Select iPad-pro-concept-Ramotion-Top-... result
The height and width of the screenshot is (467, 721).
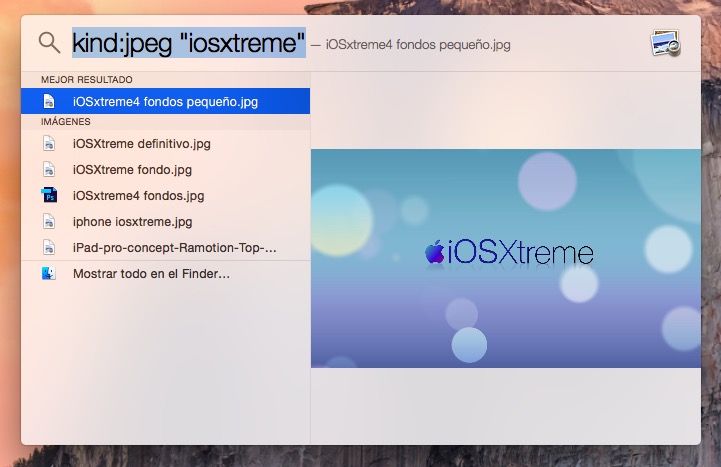click(x=166, y=248)
